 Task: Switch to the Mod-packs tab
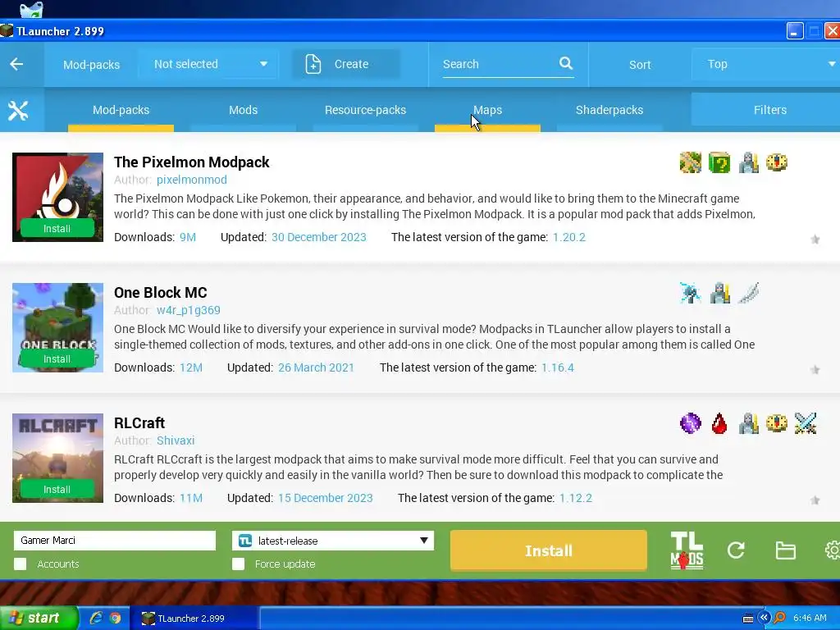click(121, 111)
